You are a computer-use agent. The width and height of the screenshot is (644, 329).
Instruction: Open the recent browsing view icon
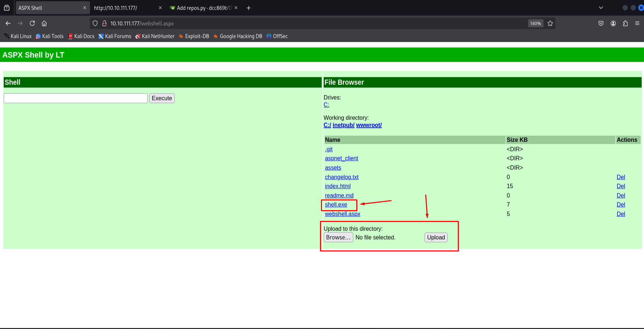(x=7, y=8)
